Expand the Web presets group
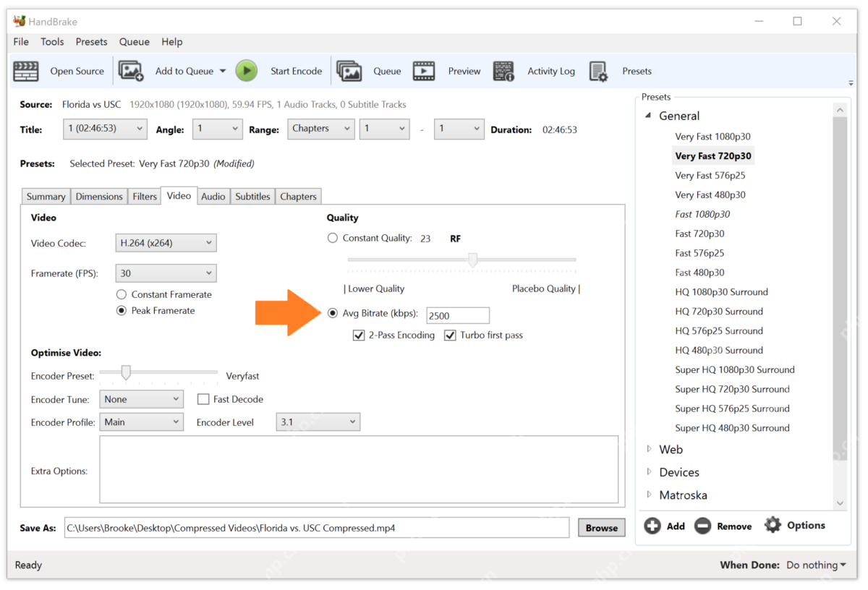Screen dimensions: 868x590 tap(649, 449)
